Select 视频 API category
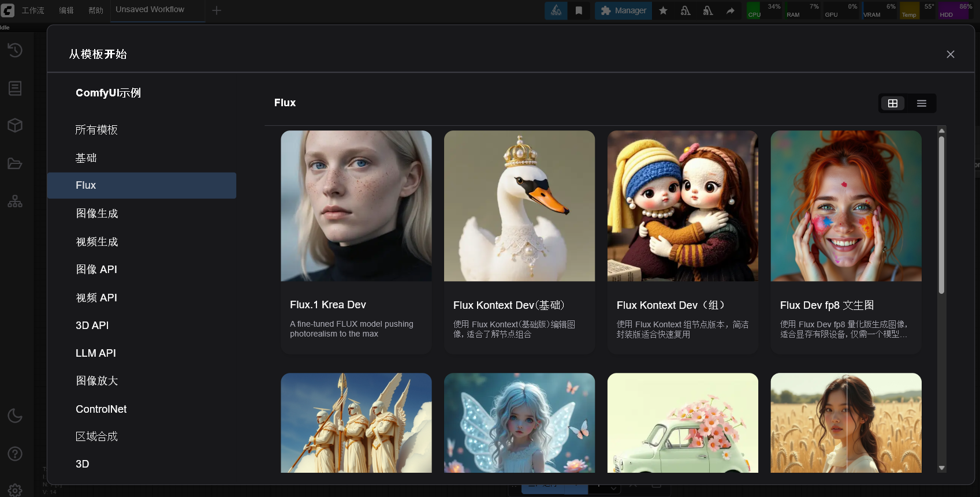This screenshot has width=980, height=497. click(141, 298)
